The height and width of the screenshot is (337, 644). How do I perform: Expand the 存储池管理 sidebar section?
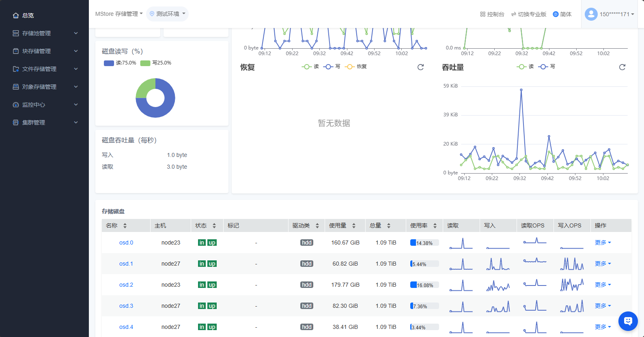(45, 33)
